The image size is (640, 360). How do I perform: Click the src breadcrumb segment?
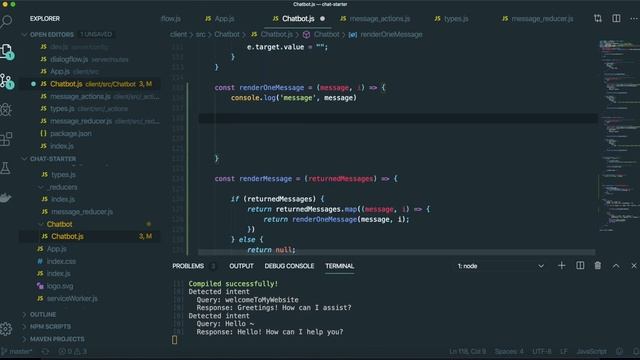200,35
